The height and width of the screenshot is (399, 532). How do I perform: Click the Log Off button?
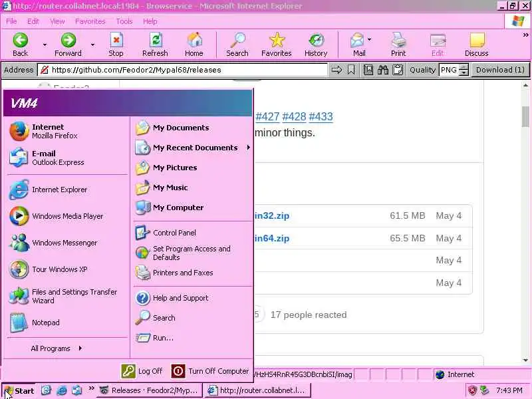tap(142, 371)
